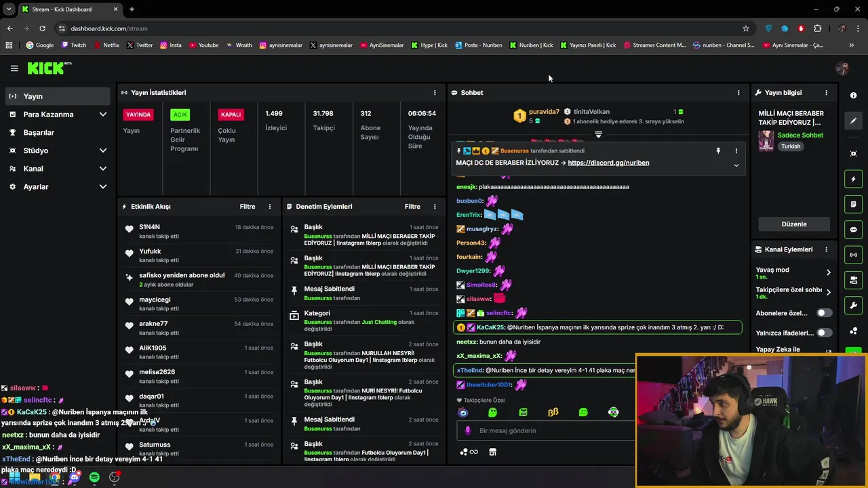Open Yayın İstatistikleri three-dot menu

[x=435, y=92]
